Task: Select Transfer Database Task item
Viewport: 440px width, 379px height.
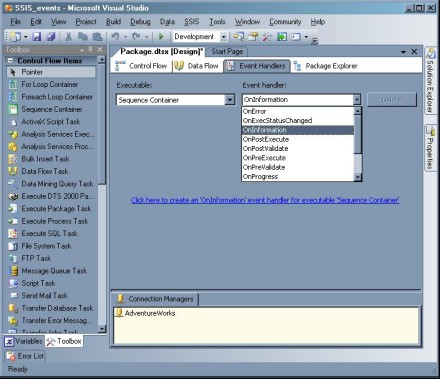Action: [51, 308]
